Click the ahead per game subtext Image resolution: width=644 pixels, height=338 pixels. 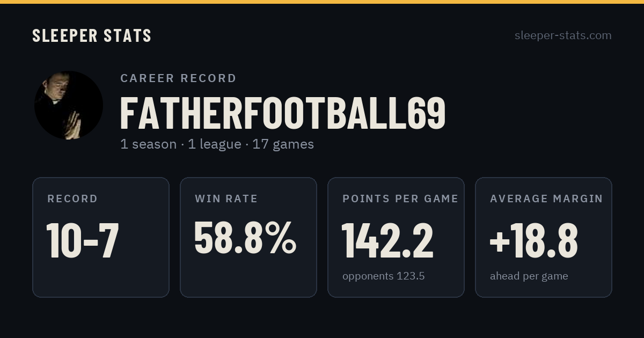tap(529, 276)
